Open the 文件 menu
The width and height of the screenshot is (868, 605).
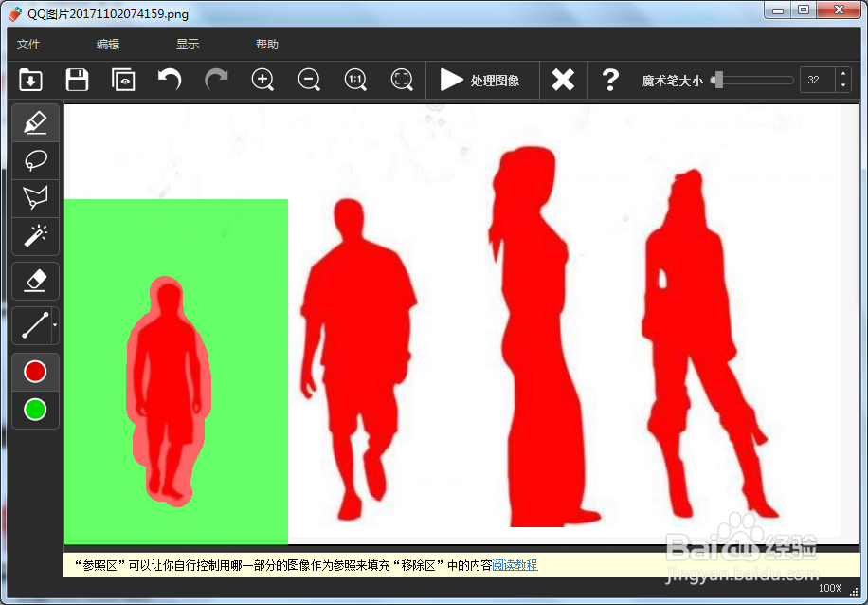[x=28, y=45]
